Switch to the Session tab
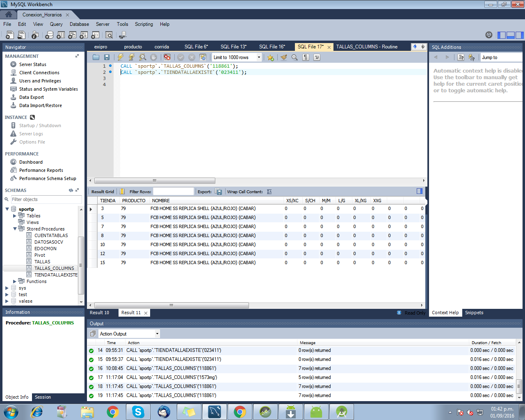525x420 pixels. coord(43,397)
